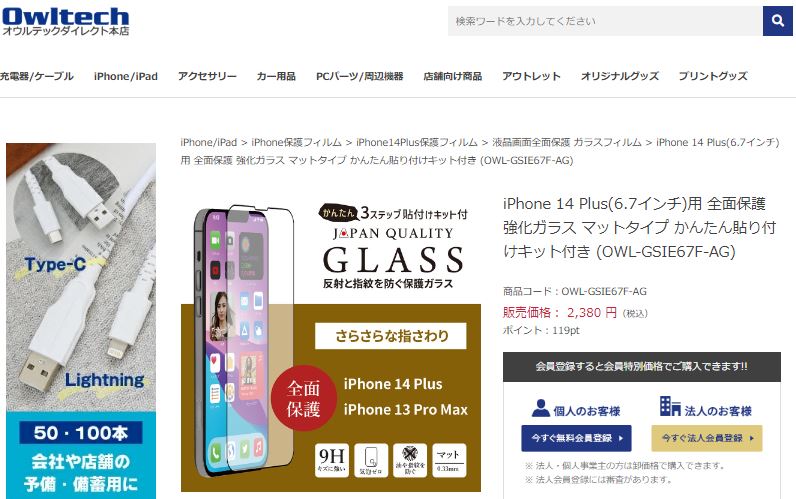Click the red 全面保護 circle badge

(303, 398)
